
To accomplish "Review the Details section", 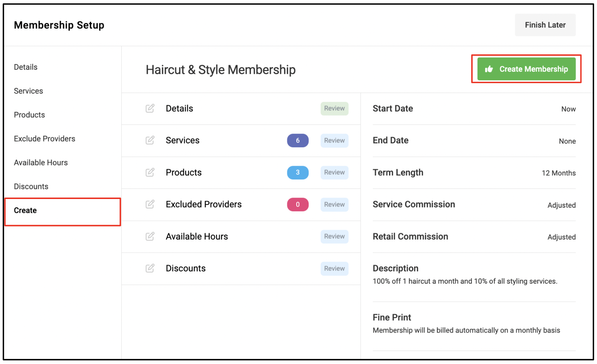I will coord(334,109).
